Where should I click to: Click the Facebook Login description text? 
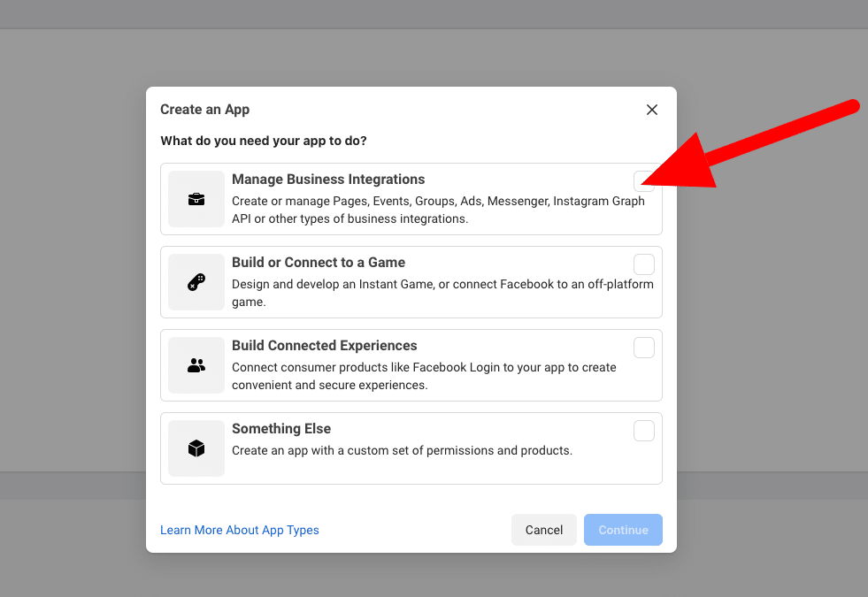424,376
